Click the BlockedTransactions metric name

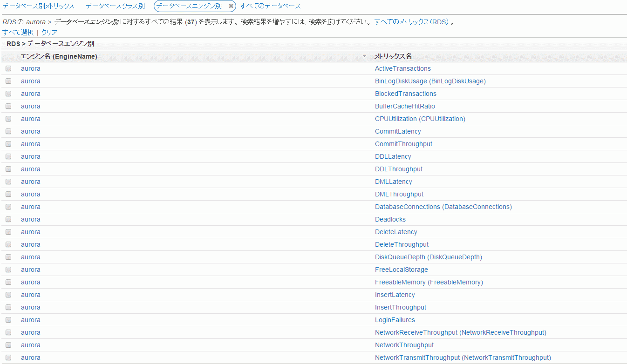point(406,94)
